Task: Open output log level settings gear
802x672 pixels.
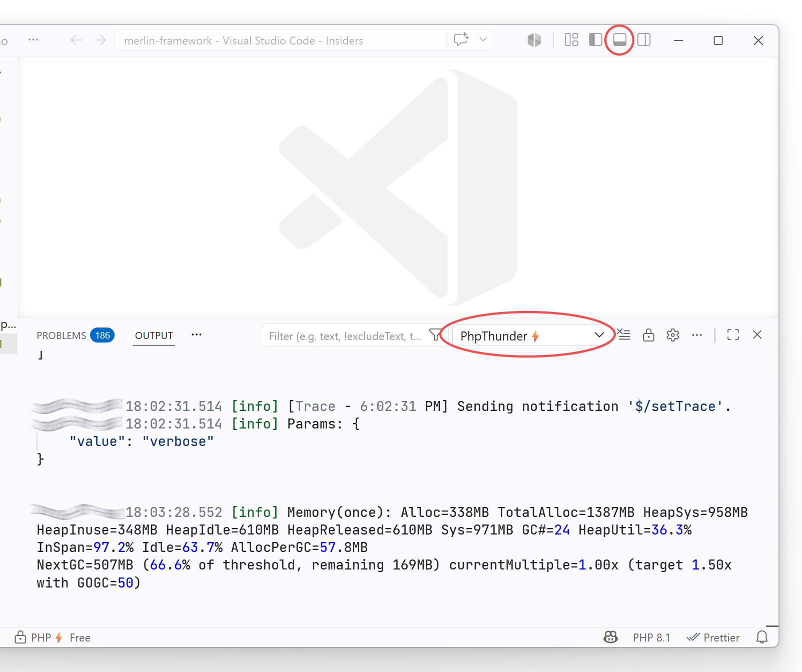Action: point(673,335)
